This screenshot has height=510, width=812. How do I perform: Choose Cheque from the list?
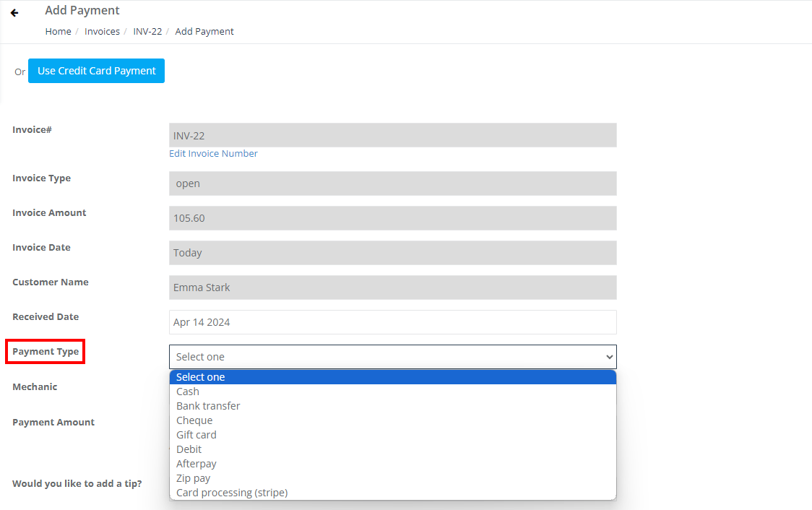pyautogui.click(x=392, y=420)
